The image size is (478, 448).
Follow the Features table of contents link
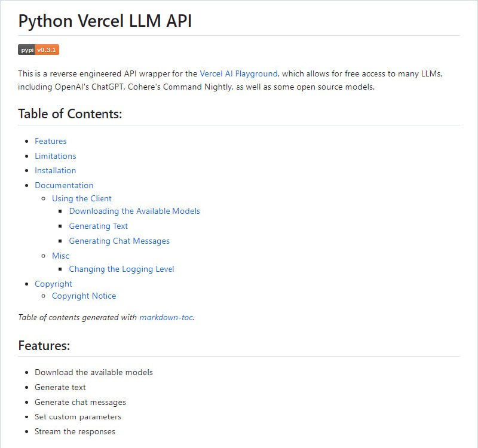(x=50, y=141)
